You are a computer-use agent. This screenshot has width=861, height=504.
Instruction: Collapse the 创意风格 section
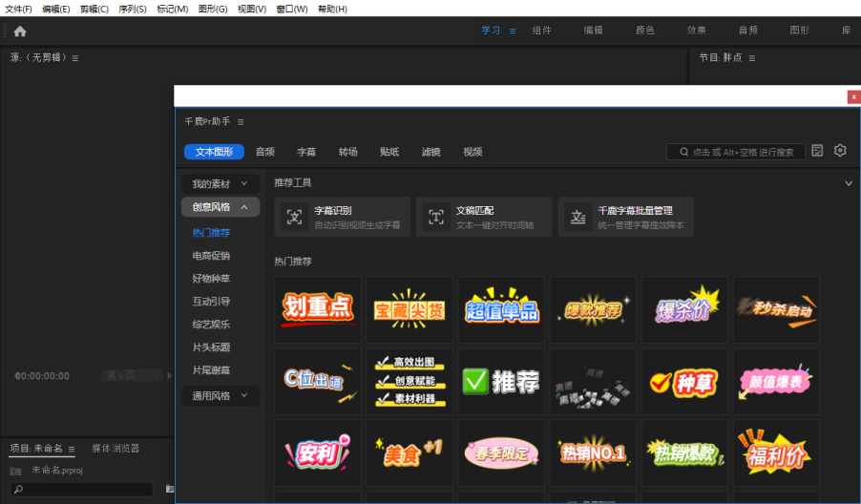[244, 207]
